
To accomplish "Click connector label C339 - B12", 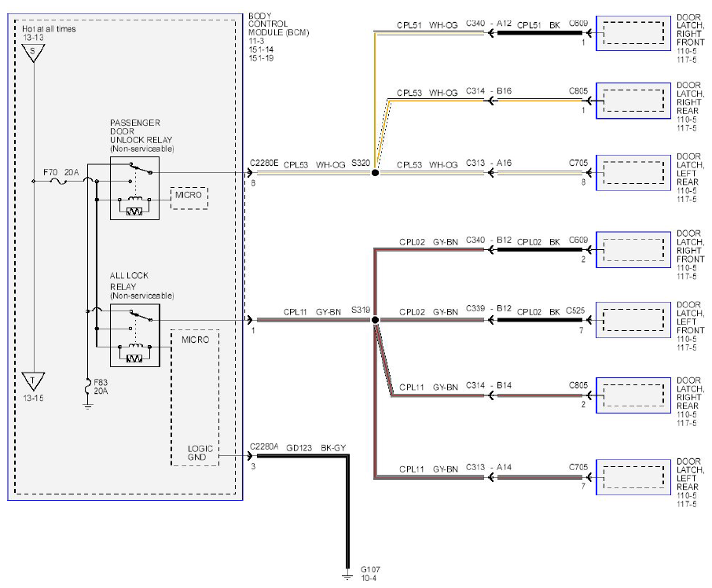I will click(489, 308).
